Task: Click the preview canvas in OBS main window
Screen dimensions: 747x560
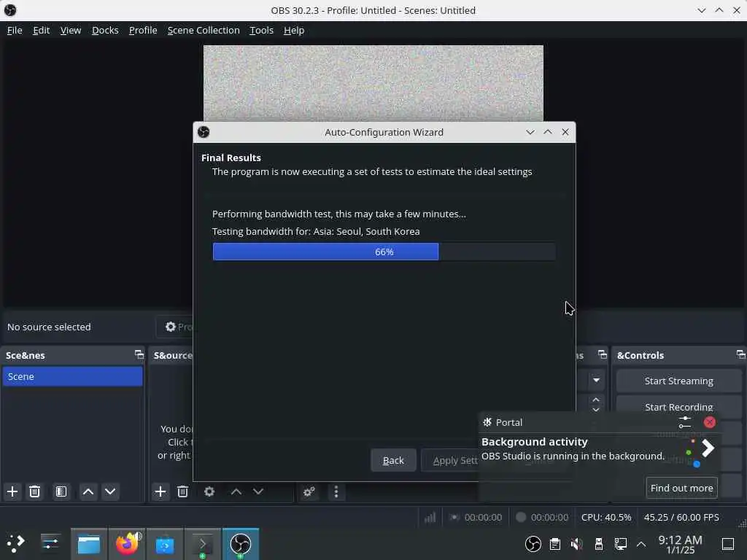Action: pyautogui.click(x=373, y=83)
